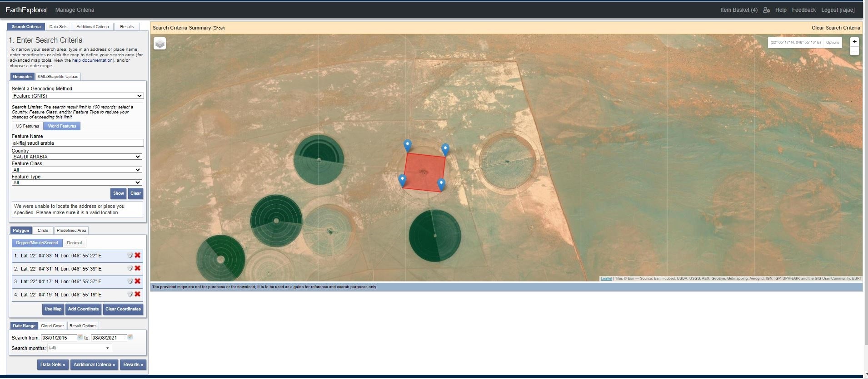Remove coordinate 4 from the polygon
This screenshot has width=868, height=379.
137,294
